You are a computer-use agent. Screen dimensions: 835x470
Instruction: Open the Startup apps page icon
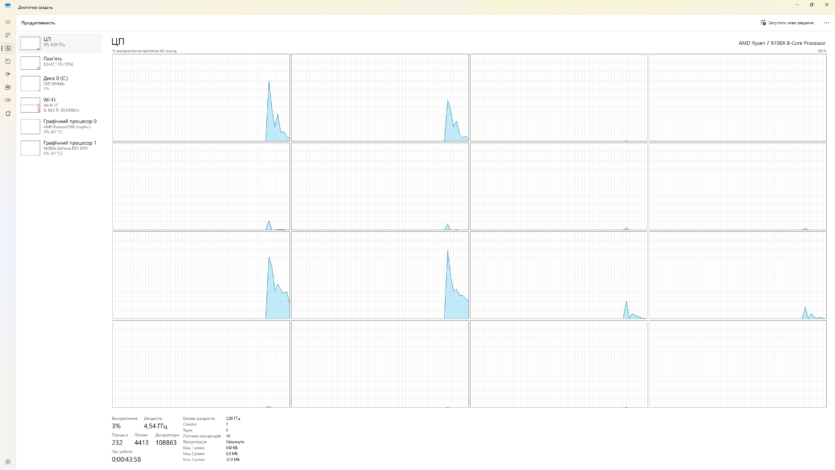point(8,74)
